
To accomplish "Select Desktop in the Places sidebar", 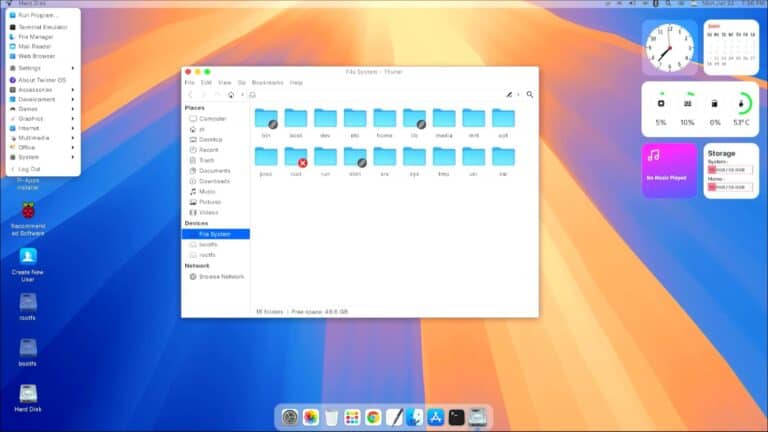I will 216,140.
